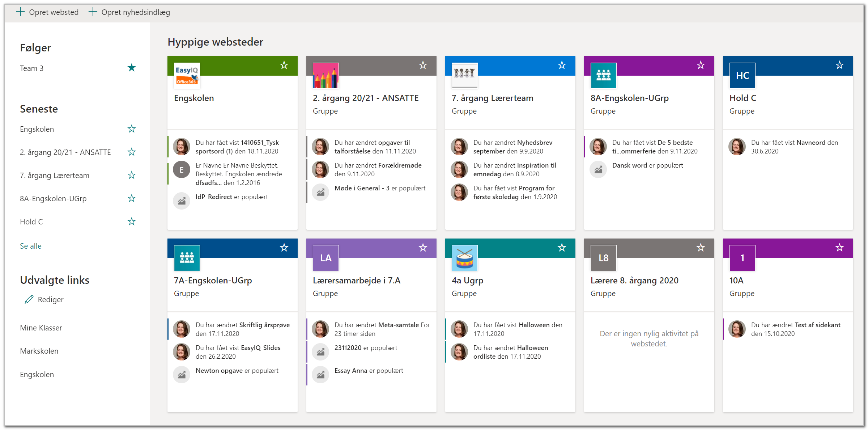This screenshot has width=868, height=430.
Task: Open the 8A-Engskolen-UGrp card title
Action: click(630, 98)
